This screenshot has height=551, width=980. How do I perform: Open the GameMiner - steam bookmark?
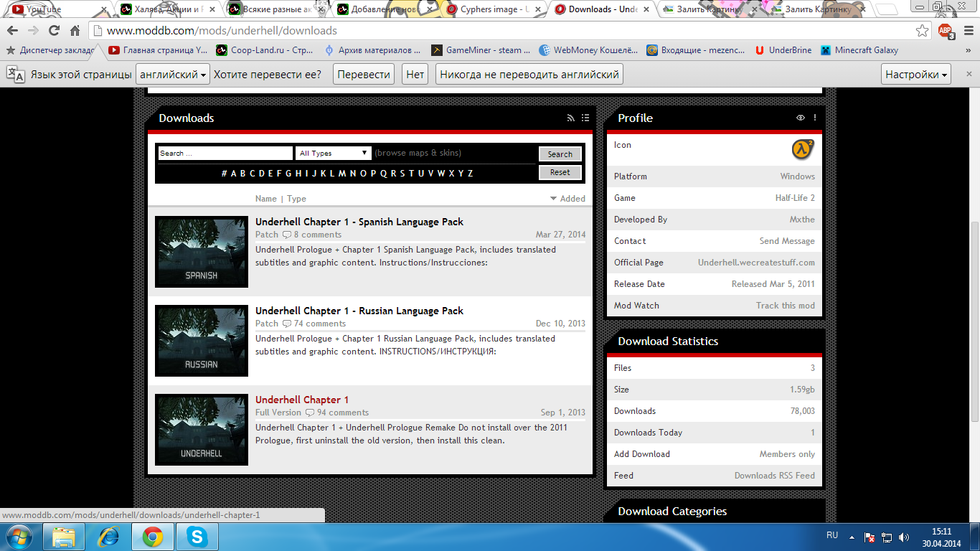(x=481, y=50)
